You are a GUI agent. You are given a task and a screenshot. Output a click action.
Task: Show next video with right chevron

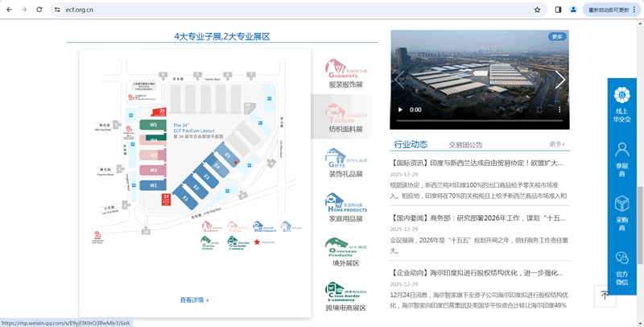pyautogui.click(x=560, y=80)
